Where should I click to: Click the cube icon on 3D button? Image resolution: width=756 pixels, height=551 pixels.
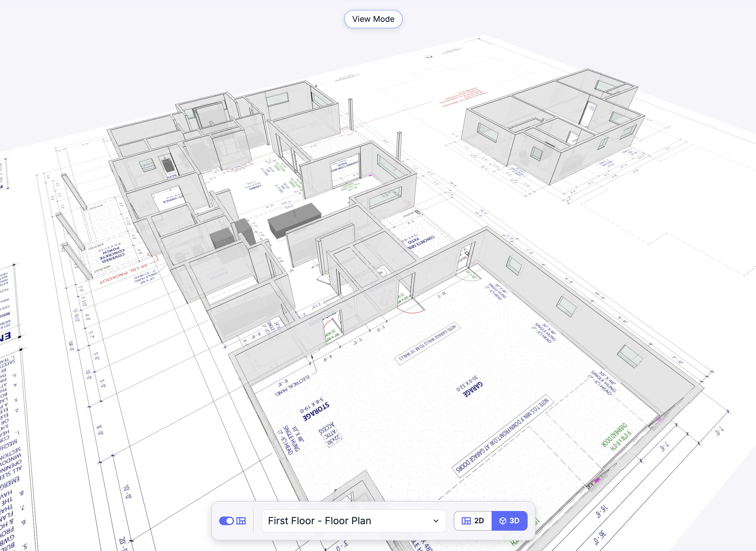(x=503, y=521)
